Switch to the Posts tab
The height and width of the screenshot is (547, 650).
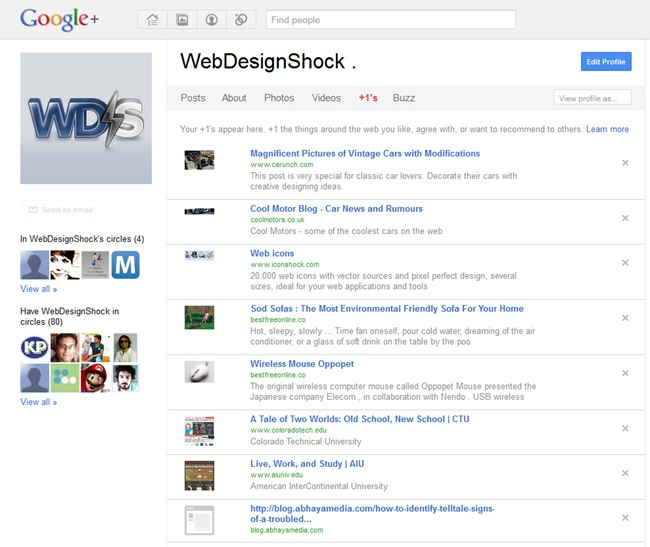pos(193,98)
